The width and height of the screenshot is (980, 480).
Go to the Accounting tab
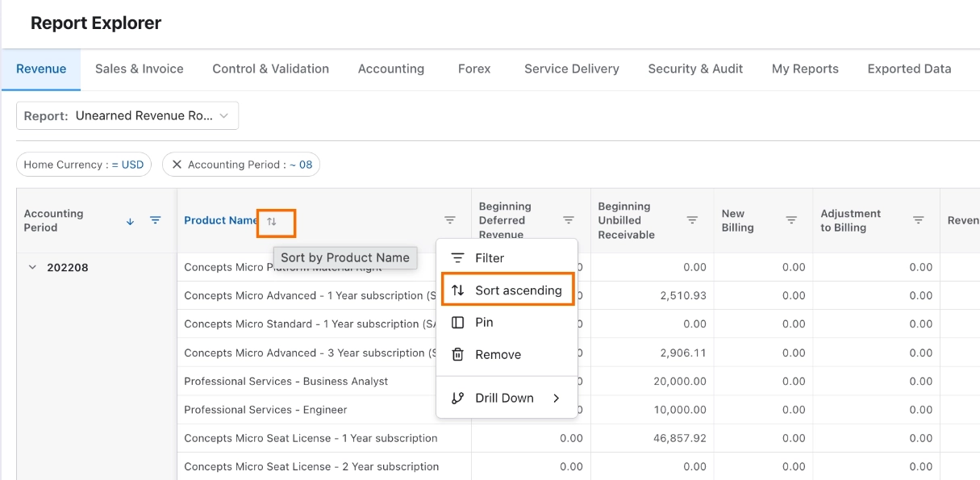point(391,69)
